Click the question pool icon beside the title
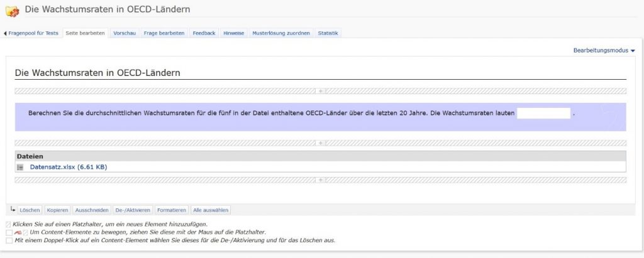Viewport: 644px width, 258px height. pyautogui.click(x=12, y=11)
